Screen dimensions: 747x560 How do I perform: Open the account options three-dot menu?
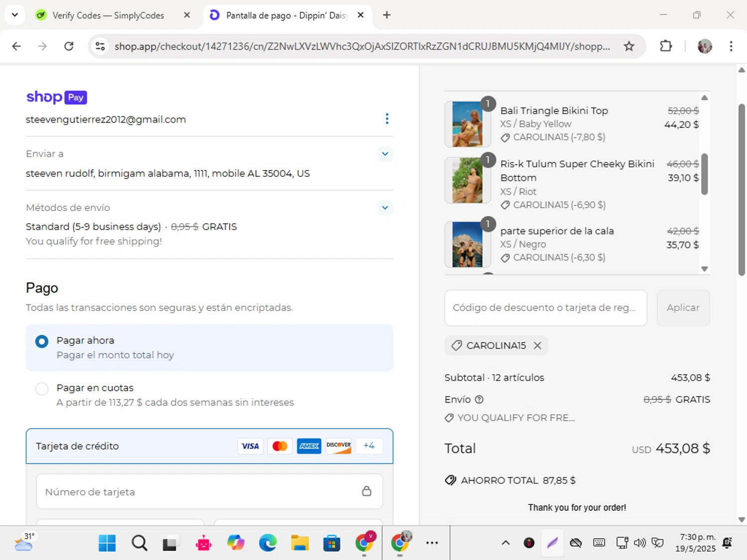coord(387,119)
